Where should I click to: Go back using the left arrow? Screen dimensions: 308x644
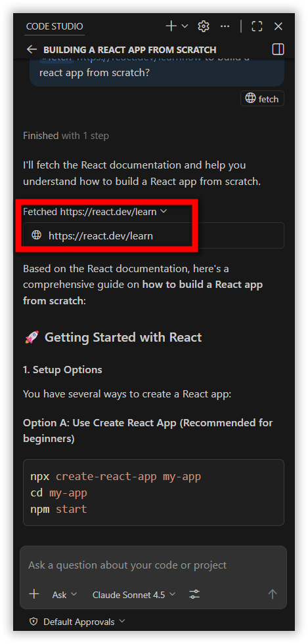tap(32, 50)
